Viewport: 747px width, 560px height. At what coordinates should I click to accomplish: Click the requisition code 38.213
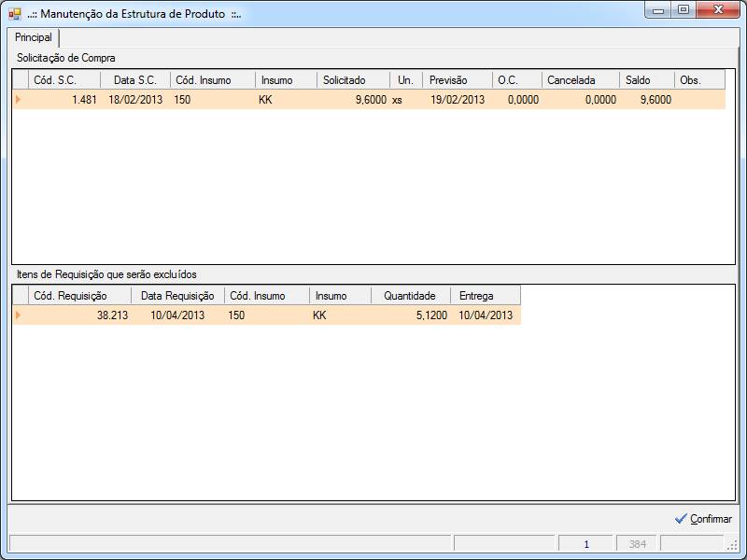tap(79, 315)
